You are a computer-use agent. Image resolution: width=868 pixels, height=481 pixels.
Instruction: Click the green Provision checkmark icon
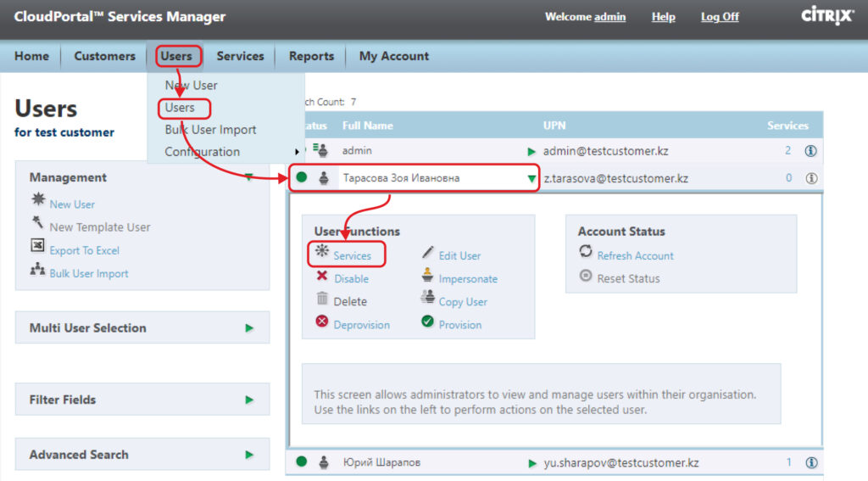(x=427, y=321)
